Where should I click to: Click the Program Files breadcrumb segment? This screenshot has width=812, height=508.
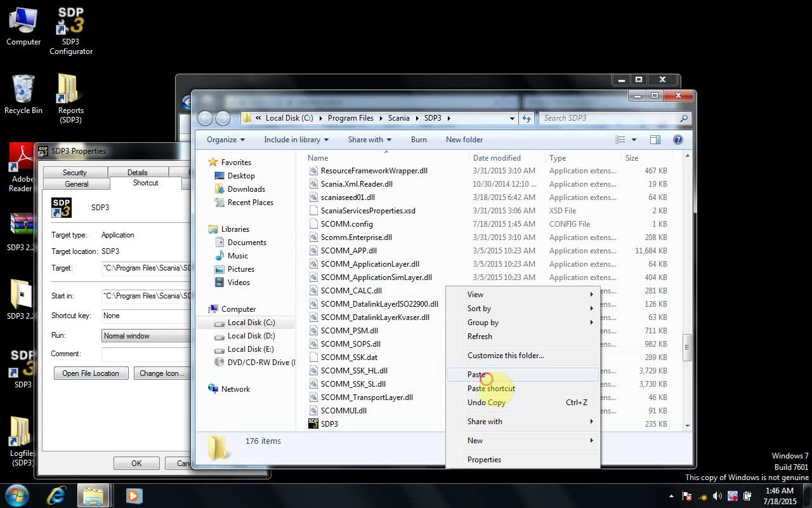(x=351, y=118)
